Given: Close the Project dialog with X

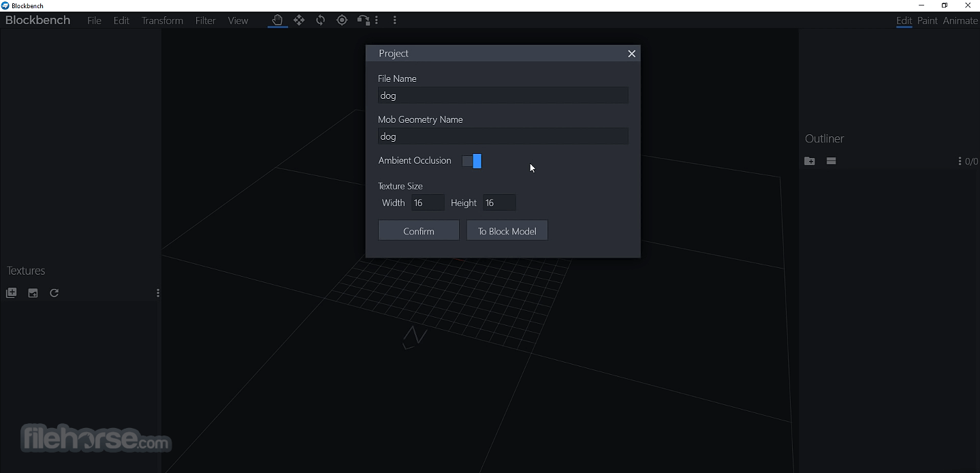Looking at the screenshot, I should click(632, 54).
